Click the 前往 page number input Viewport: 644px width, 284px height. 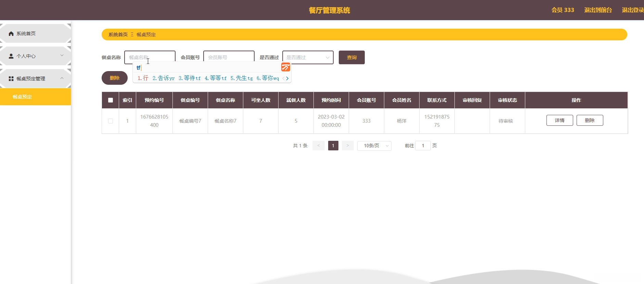tap(423, 146)
